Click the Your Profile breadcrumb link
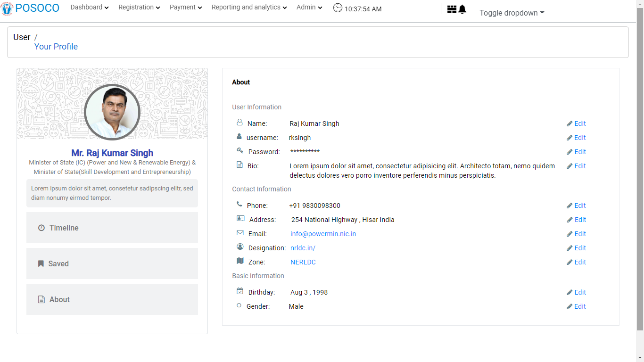The height and width of the screenshot is (362, 644). 56,47
